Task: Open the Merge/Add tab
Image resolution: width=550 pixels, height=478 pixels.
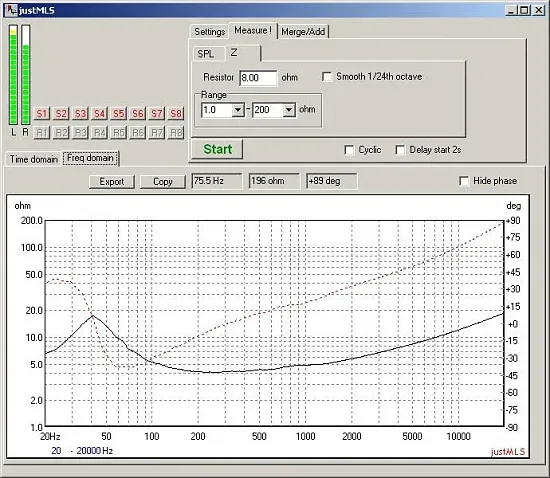Action: (x=303, y=32)
